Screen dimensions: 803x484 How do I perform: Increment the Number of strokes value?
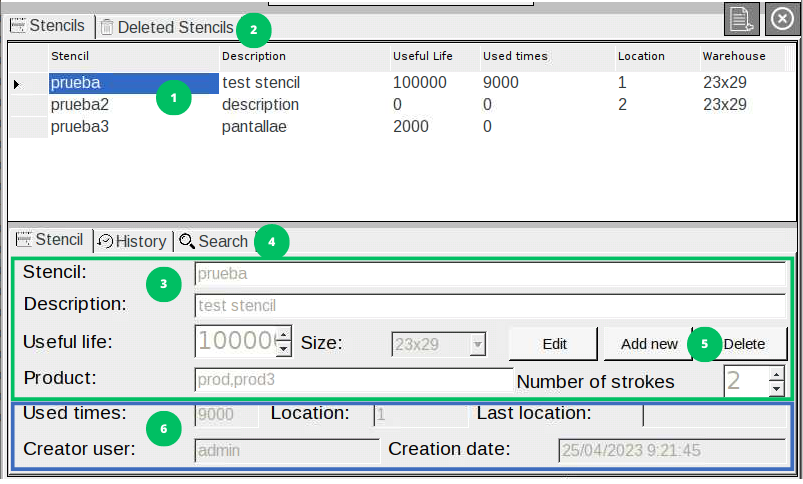[x=777, y=374]
